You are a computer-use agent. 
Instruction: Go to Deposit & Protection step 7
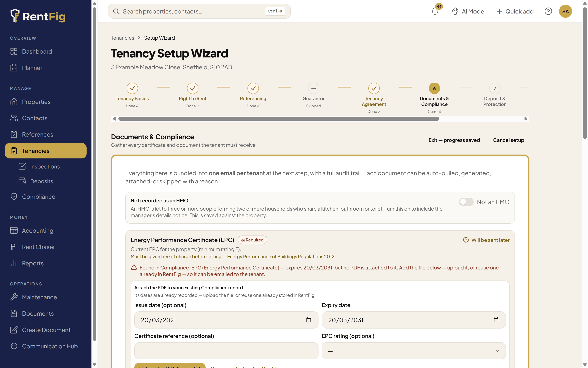[495, 95]
